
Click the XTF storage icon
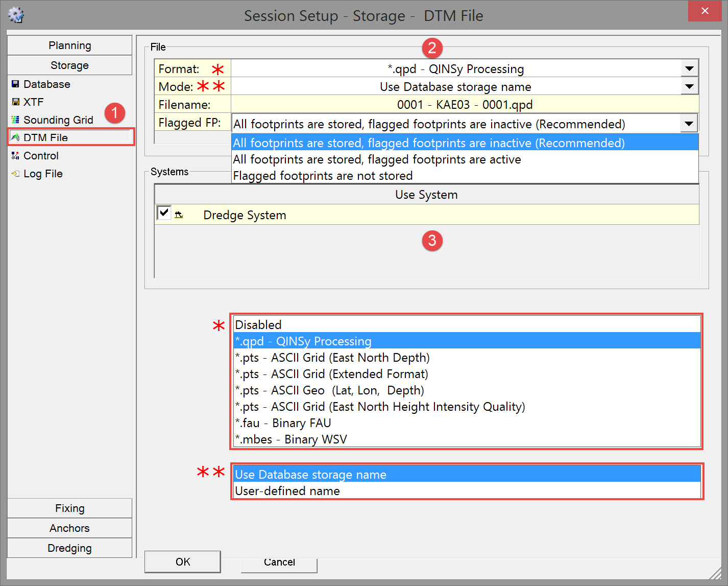pyautogui.click(x=15, y=102)
